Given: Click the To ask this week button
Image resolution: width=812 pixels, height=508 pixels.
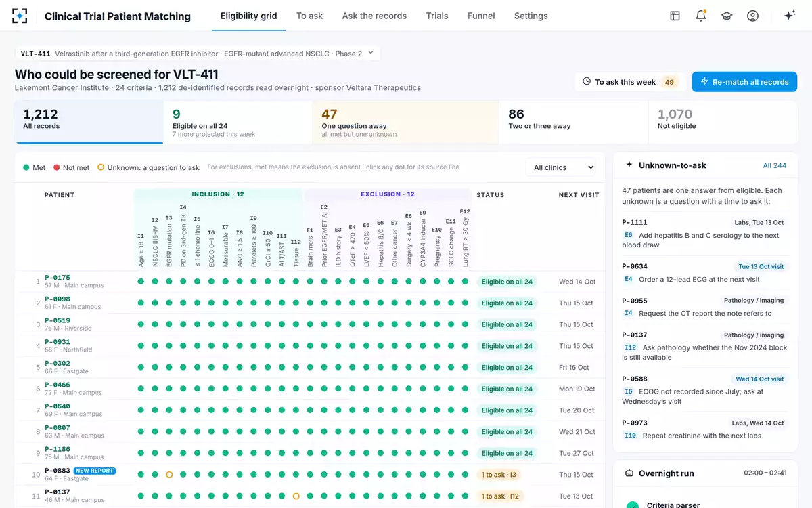Looking at the screenshot, I should coord(631,82).
